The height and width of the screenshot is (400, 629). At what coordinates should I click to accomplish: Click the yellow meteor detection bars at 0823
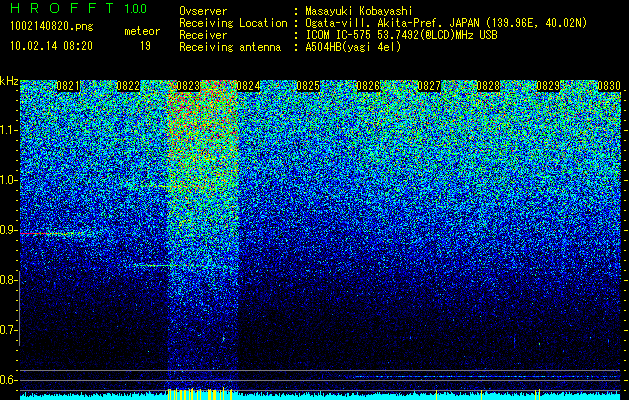pyautogui.click(x=200, y=394)
